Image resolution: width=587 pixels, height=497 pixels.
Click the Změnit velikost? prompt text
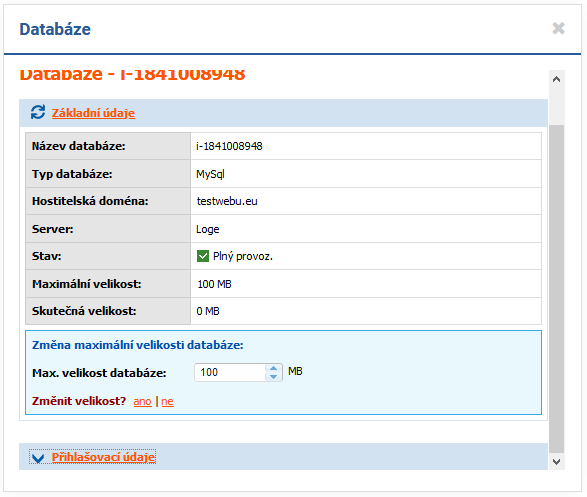(79, 401)
